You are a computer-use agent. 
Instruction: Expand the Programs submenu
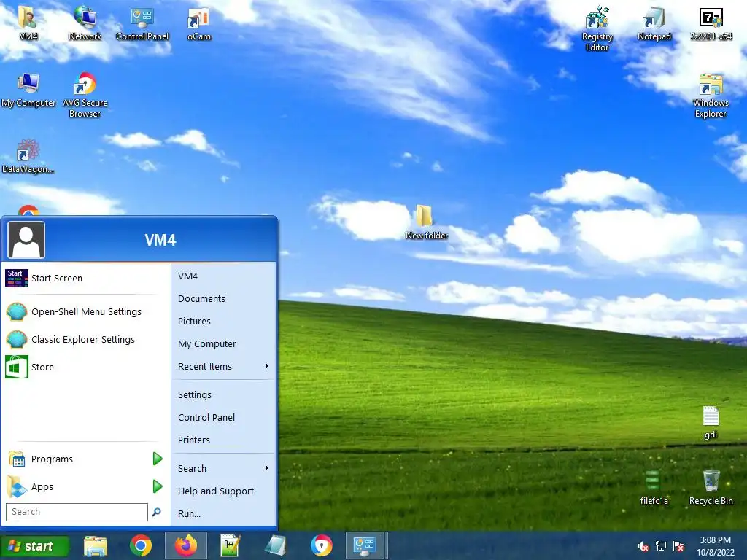[85, 459]
